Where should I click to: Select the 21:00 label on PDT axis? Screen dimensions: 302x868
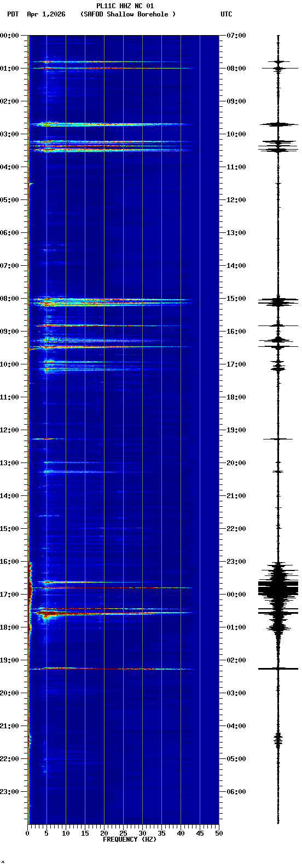9,726
